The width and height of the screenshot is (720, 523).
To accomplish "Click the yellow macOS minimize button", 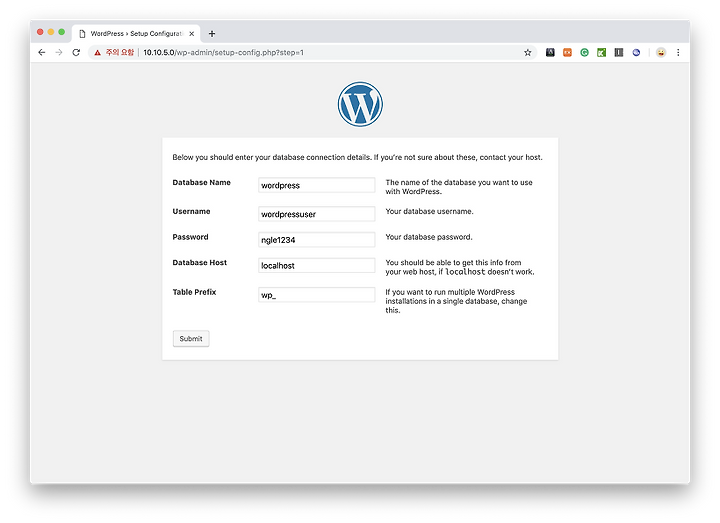I will 51,32.
